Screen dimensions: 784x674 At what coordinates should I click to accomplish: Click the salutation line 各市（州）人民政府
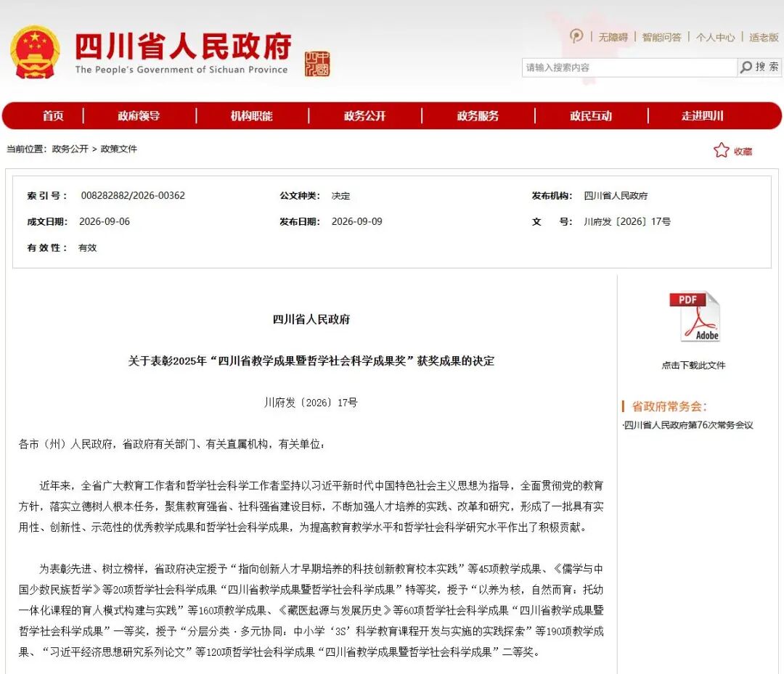tap(171, 444)
